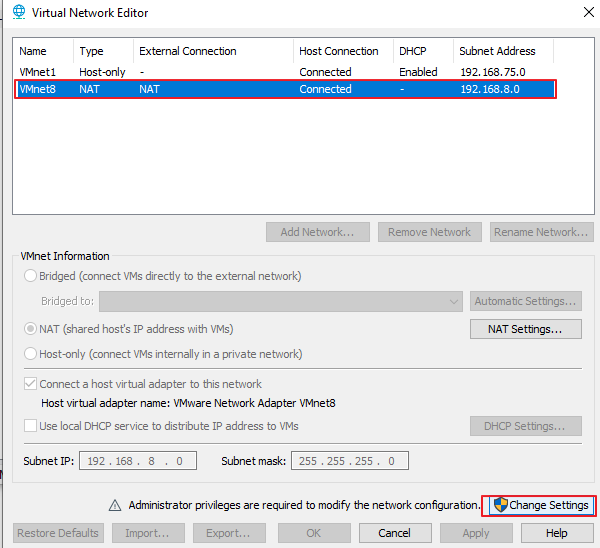Click the Virtual Network Editor globe icon
Viewport: 600px width, 548px height.
pos(18,12)
